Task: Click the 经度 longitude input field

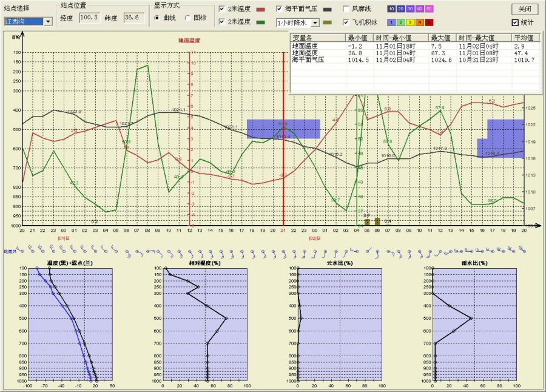Action: tap(89, 18)
